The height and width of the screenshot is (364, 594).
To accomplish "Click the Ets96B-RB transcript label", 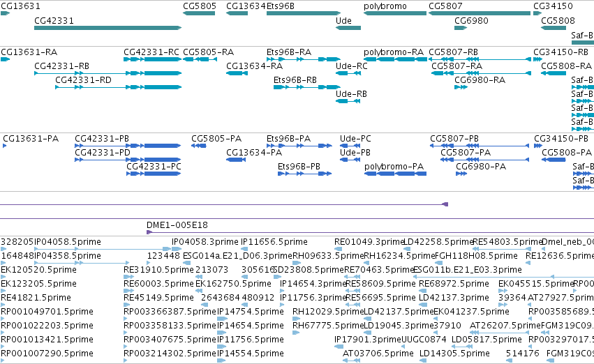I will point(295,80).
